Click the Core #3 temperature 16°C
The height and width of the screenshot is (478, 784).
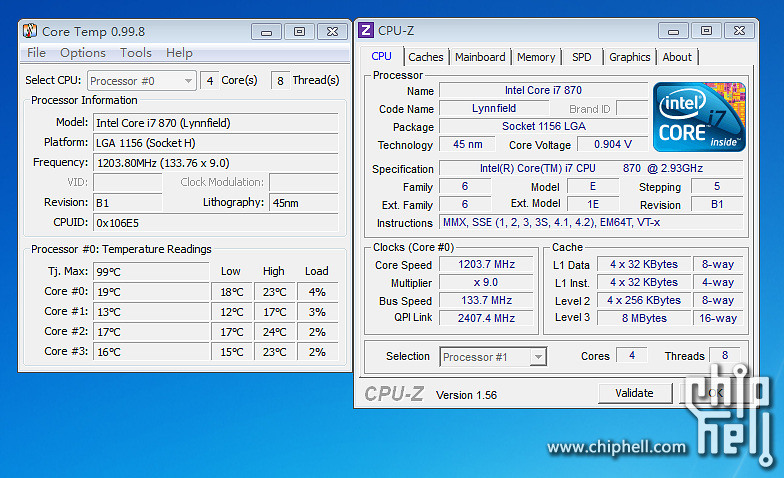coord(150,352)
